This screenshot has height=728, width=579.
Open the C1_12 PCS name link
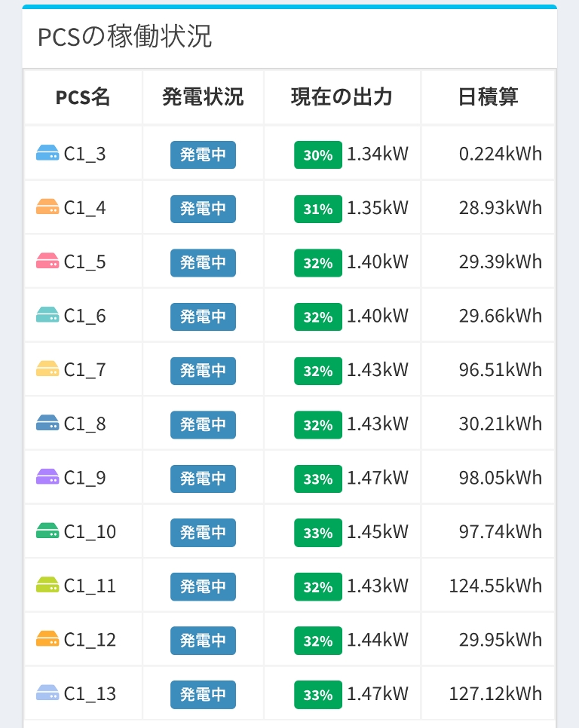coord(90,640)
